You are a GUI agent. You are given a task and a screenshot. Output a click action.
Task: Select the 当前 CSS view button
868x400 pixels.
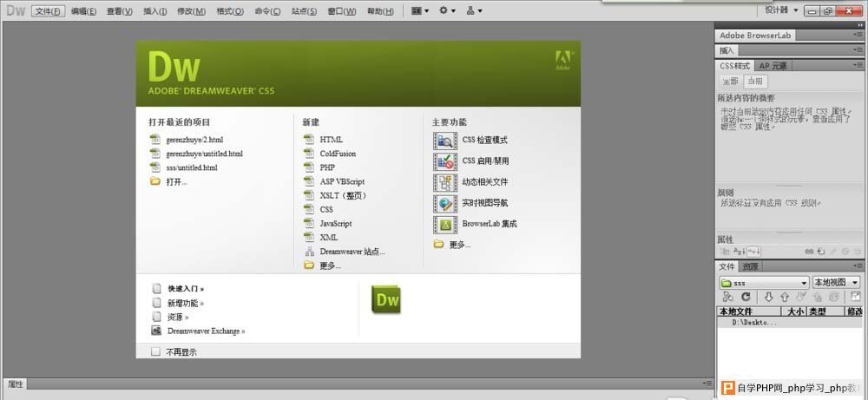pos(755,82)
